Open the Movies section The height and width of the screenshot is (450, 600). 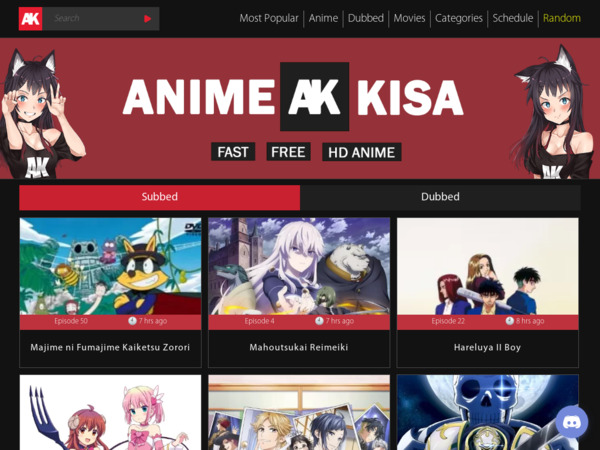(x=409, y=18)
